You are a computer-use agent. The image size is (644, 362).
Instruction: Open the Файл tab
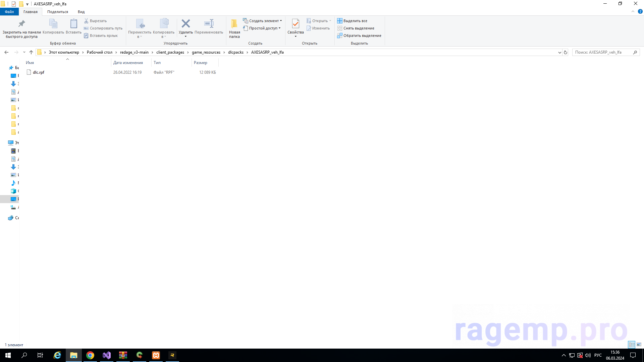coord(9,12)
